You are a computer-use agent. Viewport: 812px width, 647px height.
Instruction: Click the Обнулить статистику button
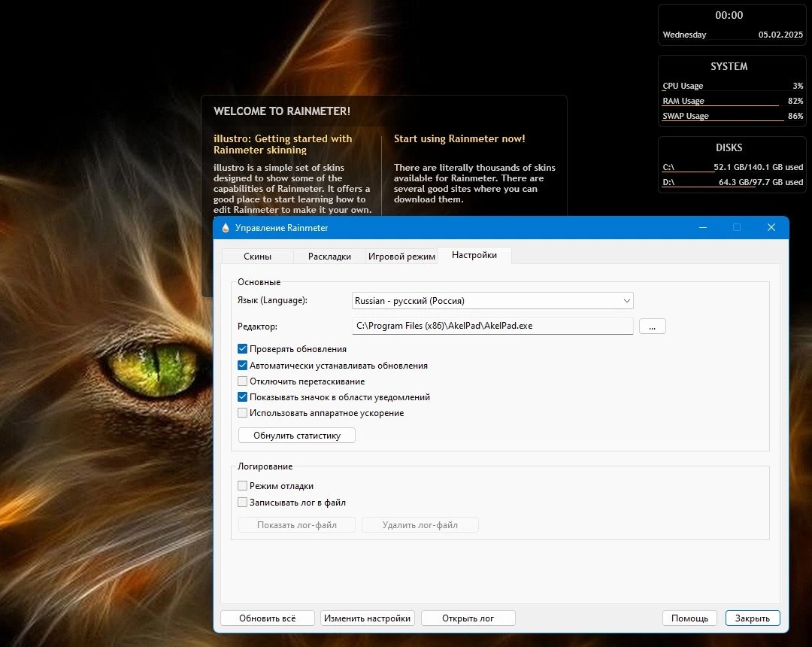click(x=297, y=436)
